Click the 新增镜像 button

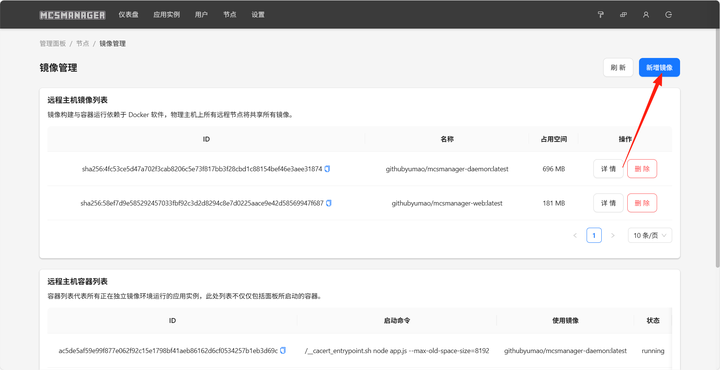point(659,67)
